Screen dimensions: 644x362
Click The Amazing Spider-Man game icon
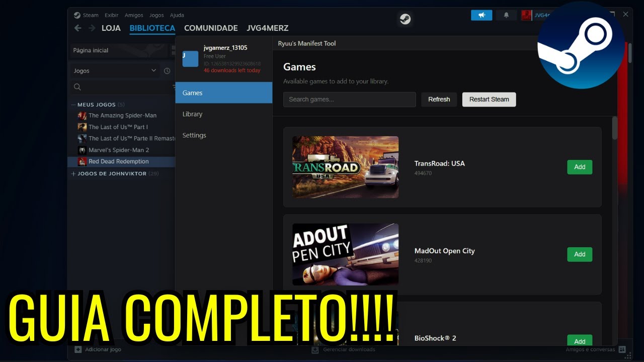coord(82,116)
